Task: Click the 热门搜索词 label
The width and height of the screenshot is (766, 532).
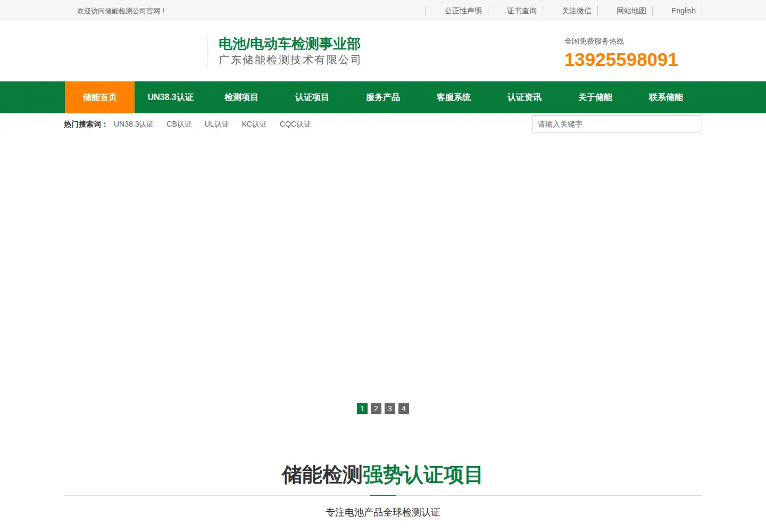Action: pyautogui.click(x=85, y=124)
